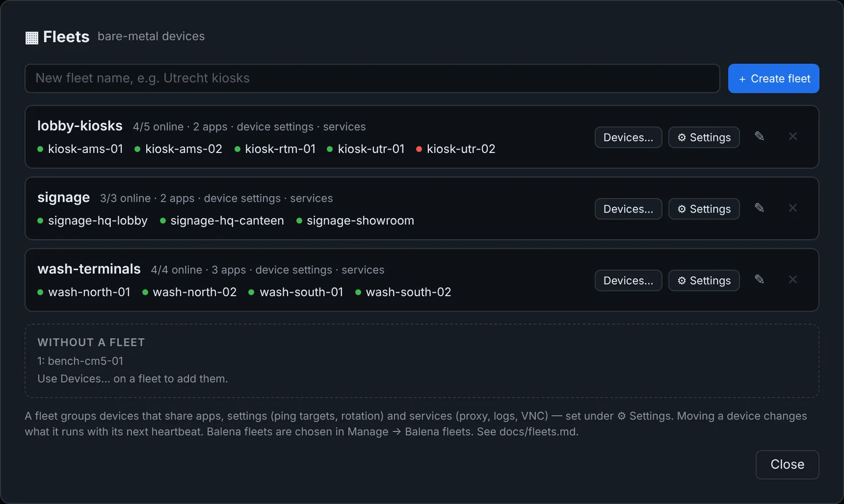Delete the lobby-kiosks fleet with X icon
Image resolution: width=844 pixels, height=504 pixels.
(793, 137)
